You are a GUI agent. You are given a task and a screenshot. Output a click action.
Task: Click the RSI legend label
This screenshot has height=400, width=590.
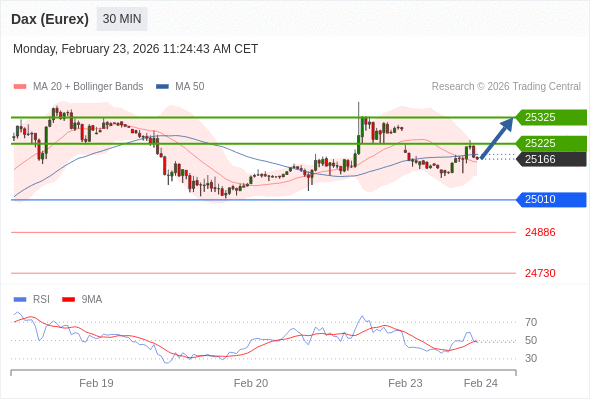41,300
